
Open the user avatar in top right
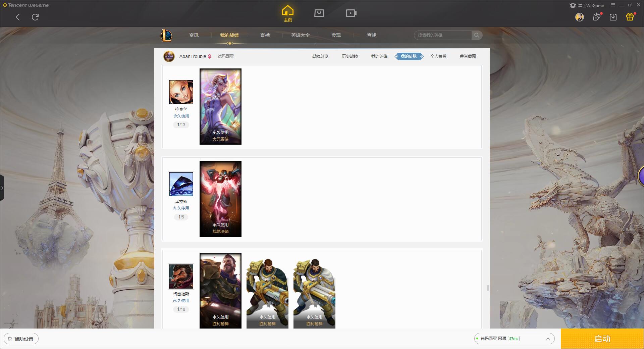pos(579,17)
